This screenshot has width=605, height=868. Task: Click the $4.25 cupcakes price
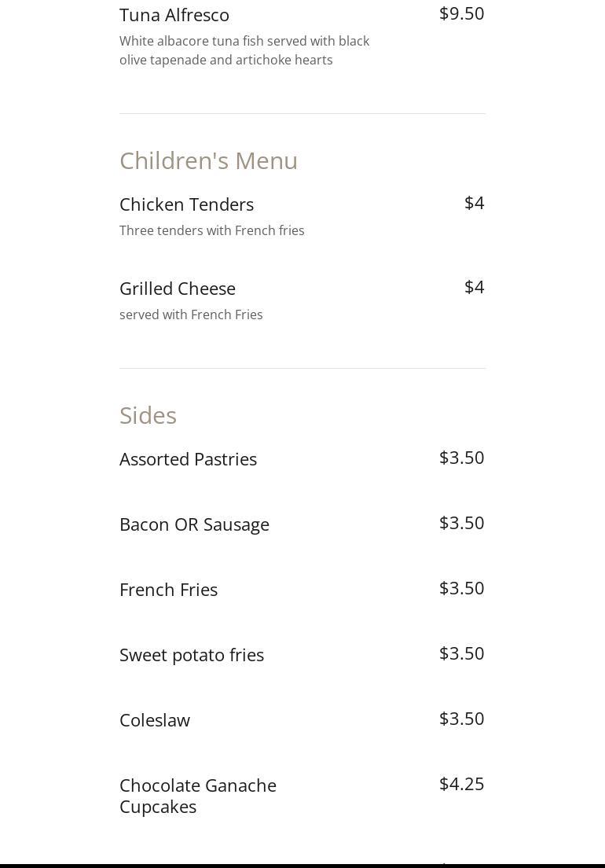(461, 784)
